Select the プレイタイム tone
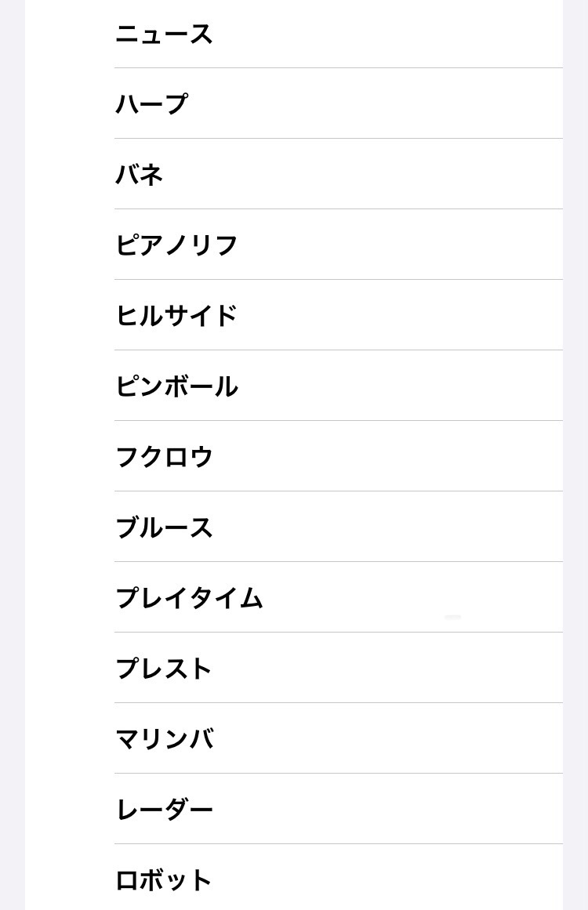588x910 pixels. [189, 598]
